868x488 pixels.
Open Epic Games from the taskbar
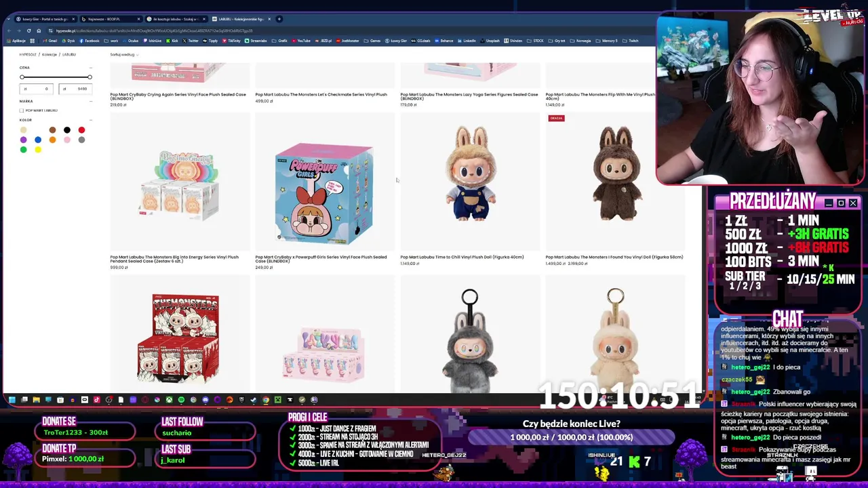[x=241, y=400]
